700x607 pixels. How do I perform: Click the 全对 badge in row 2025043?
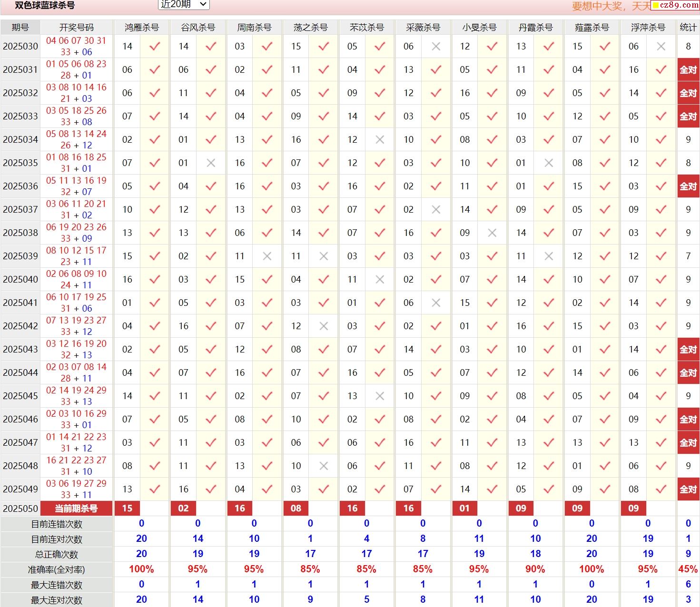point(688,350)
